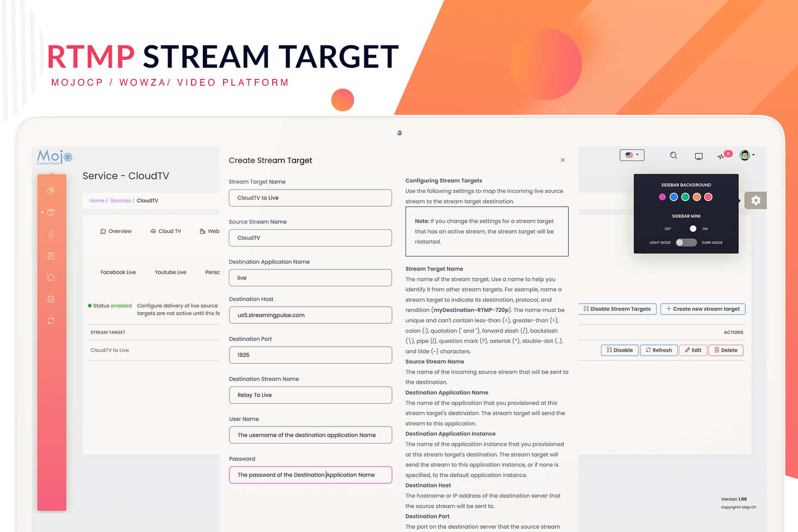Select the red sidebar background color

click(709, 197)
